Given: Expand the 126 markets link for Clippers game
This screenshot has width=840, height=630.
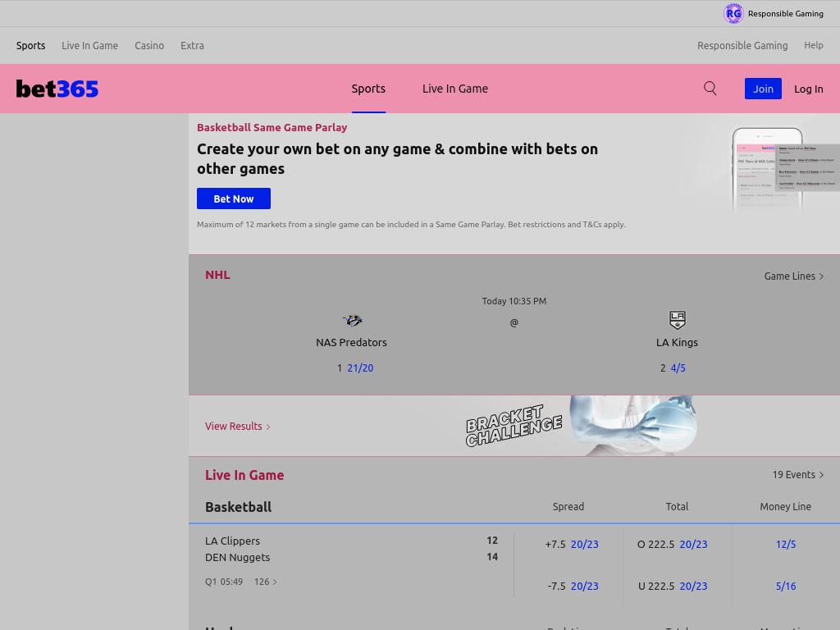Looking at the screenshot, I should coord(265,582).
